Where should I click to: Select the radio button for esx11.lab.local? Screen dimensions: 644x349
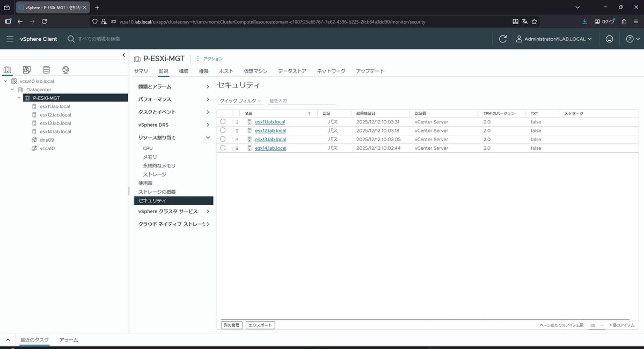pos(223,121)
